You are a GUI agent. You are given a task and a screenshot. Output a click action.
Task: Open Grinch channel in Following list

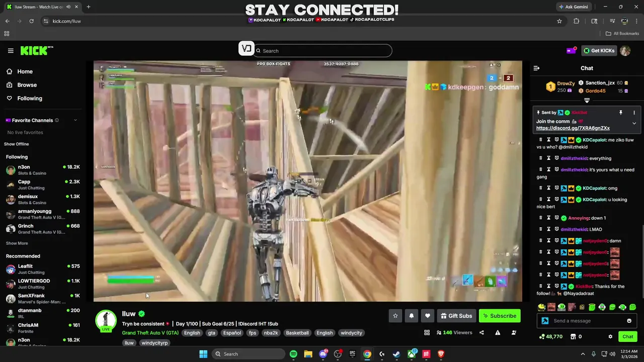tap(43, 229)
